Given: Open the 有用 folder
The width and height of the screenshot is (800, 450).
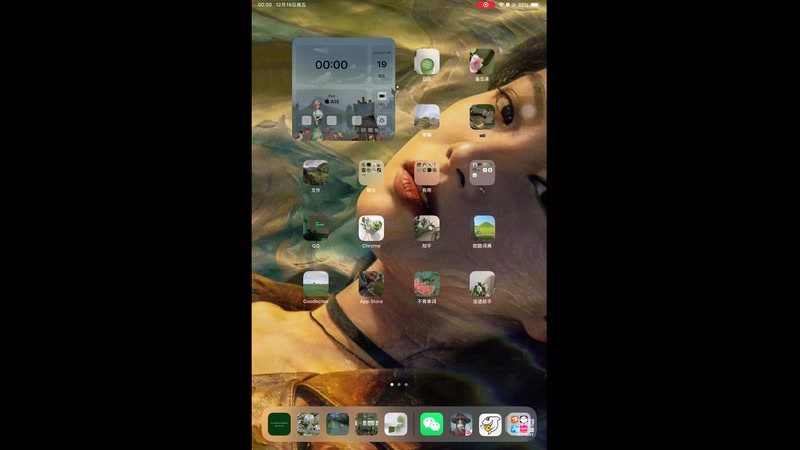Looking at the screenshot, I should (x=427, y=172).
